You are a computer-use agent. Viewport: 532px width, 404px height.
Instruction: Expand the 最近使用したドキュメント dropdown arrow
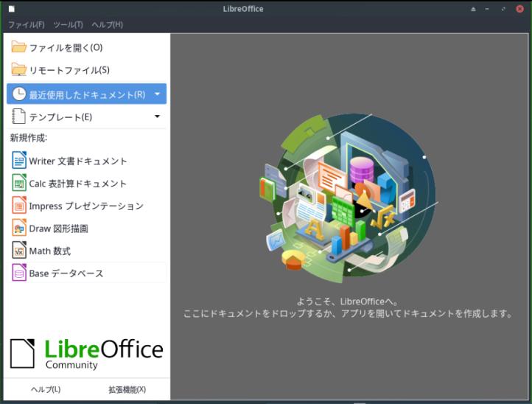pyautogui.click(x=157, y=94)
